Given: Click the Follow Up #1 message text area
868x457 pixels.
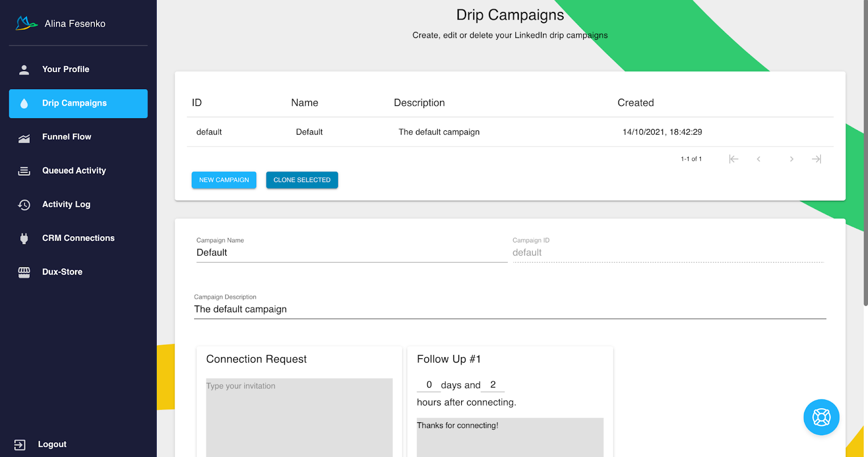Looking at the screenshot, I should click(510, 437).
